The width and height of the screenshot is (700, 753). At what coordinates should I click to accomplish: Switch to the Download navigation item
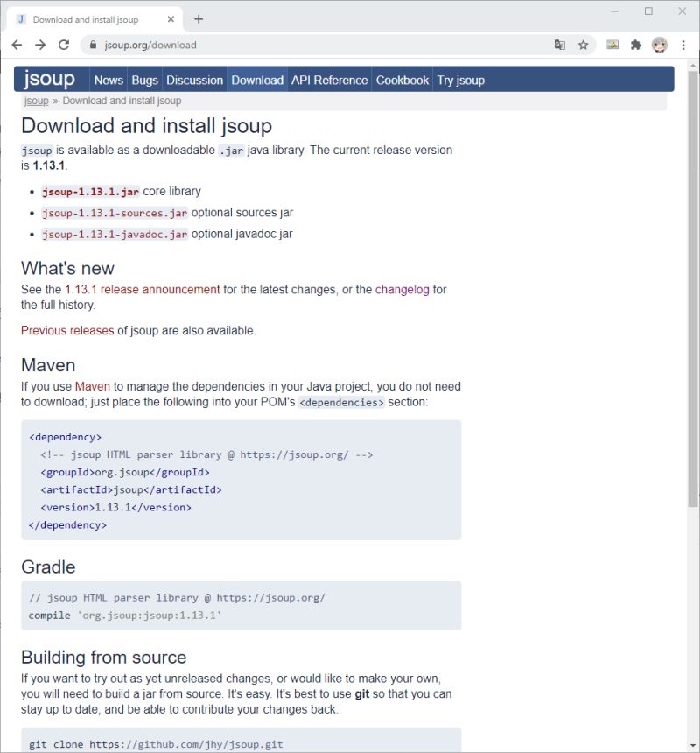(256, 80)
